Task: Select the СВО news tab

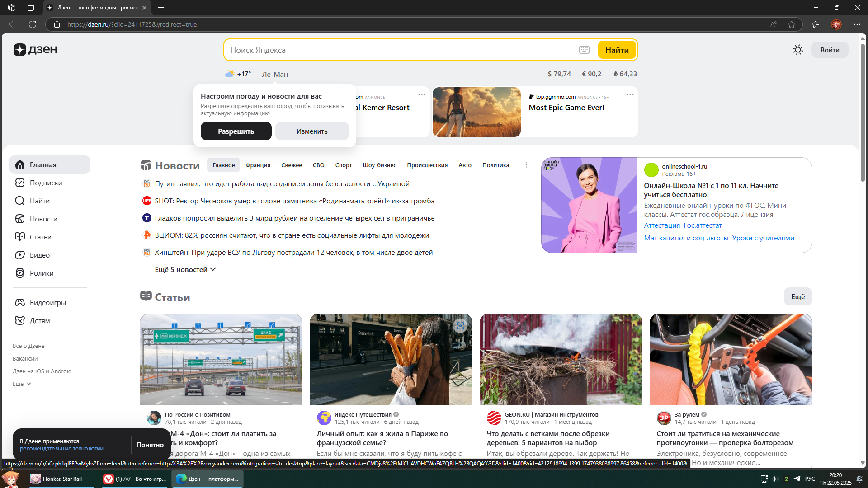Action: point(319,165)
